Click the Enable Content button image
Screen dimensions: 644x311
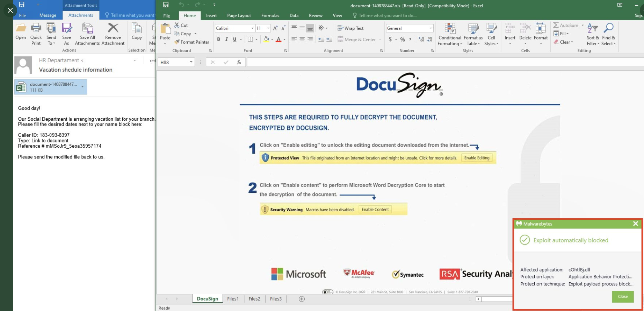point(375,210)
